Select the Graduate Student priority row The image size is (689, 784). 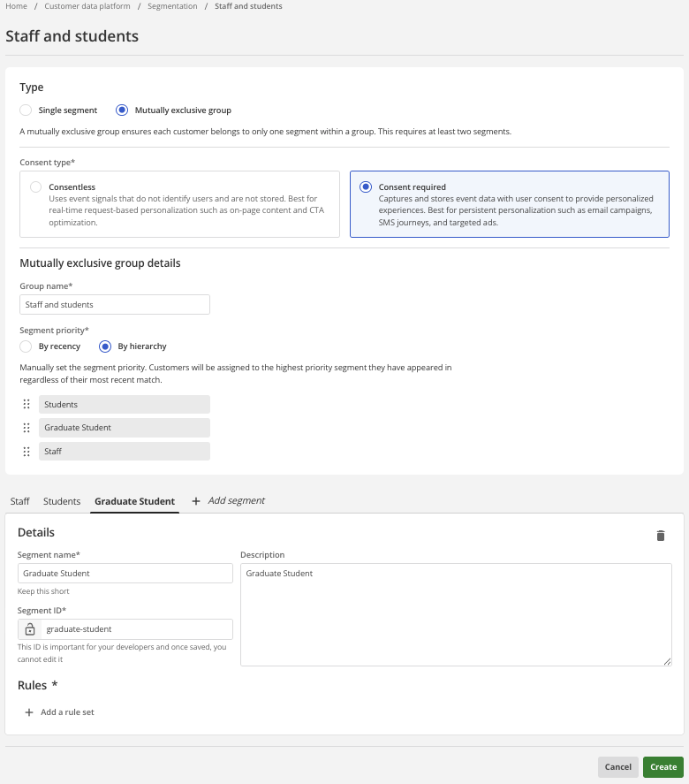(x=125, y=428)
